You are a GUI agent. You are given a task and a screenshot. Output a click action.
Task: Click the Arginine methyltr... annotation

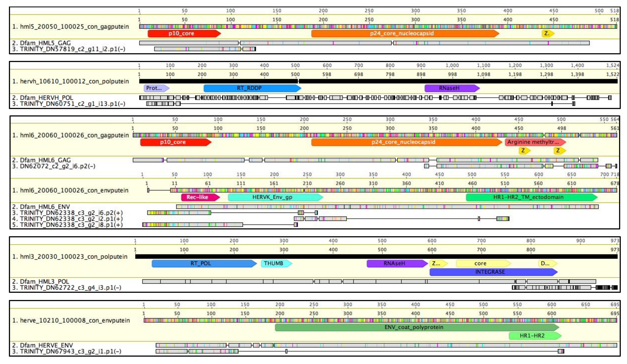tap(536, 142)
